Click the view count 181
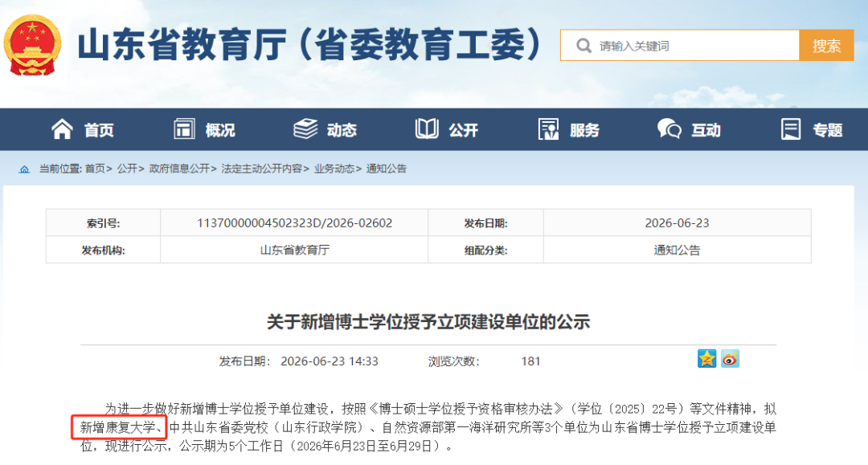868x465 pixels. (530, 361)
